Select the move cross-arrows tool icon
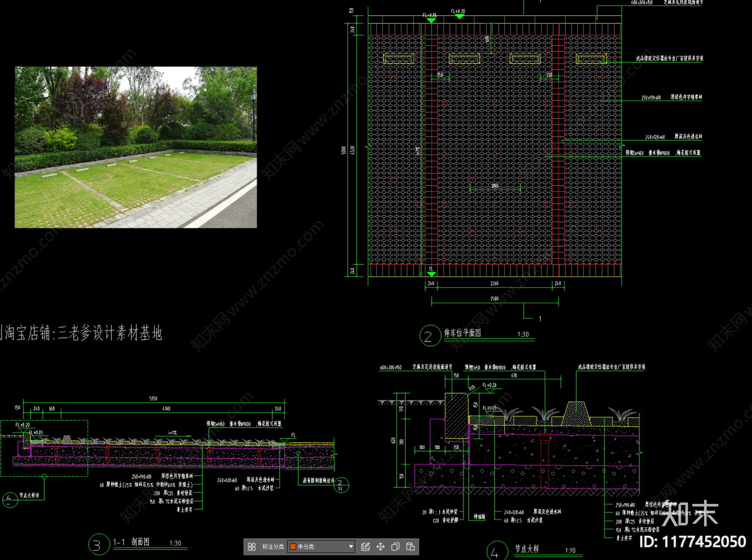752x560 pixels. point(380,546)
